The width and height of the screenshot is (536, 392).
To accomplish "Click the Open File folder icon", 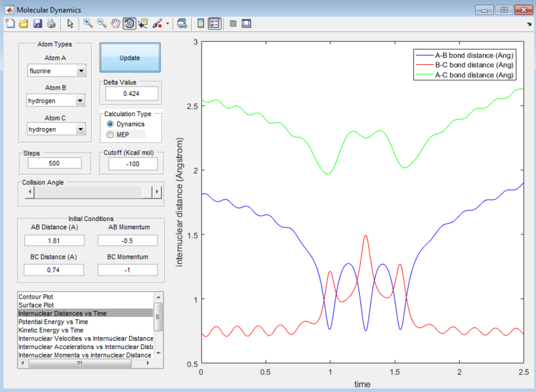I will (23, 23).
